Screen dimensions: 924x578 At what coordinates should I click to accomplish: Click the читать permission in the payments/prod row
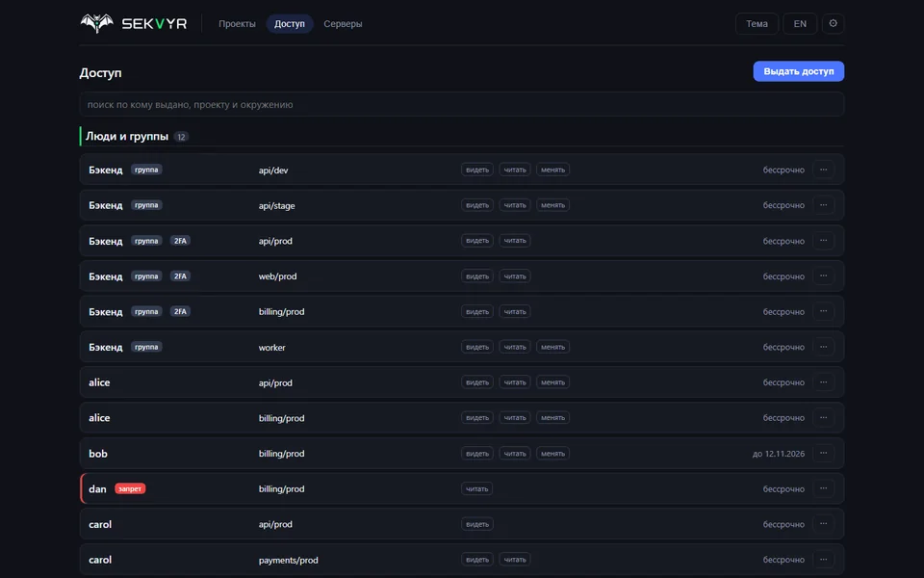pyautogui.click(x=515, y=560)
